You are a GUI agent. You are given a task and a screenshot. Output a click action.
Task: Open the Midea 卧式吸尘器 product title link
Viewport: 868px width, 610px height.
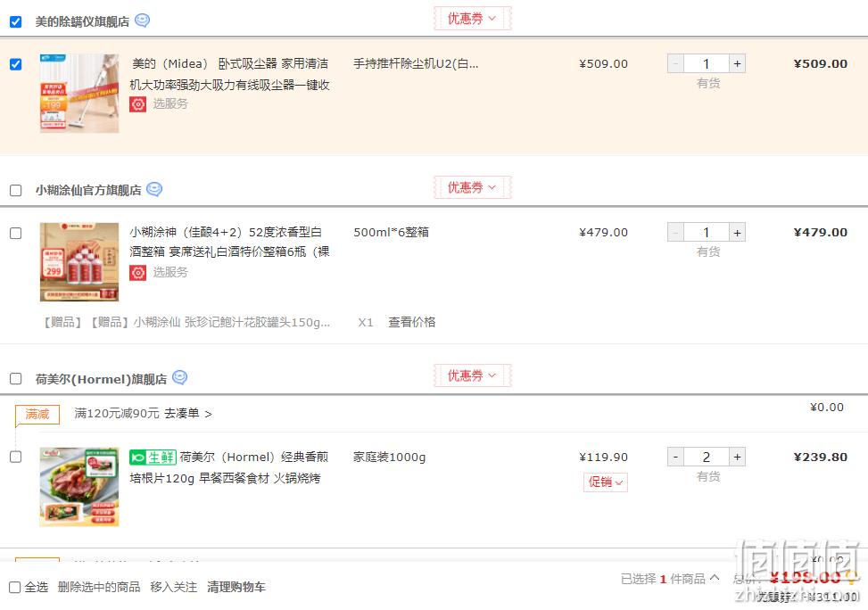click(230, 74)
